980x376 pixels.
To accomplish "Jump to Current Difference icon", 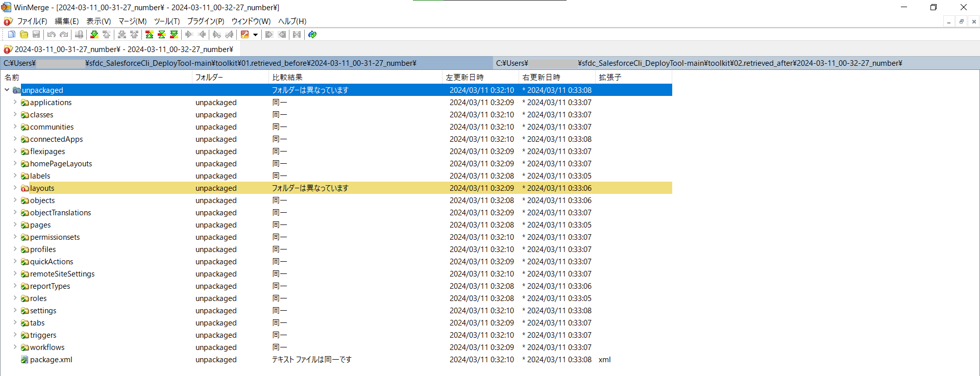I will (162, 34).
